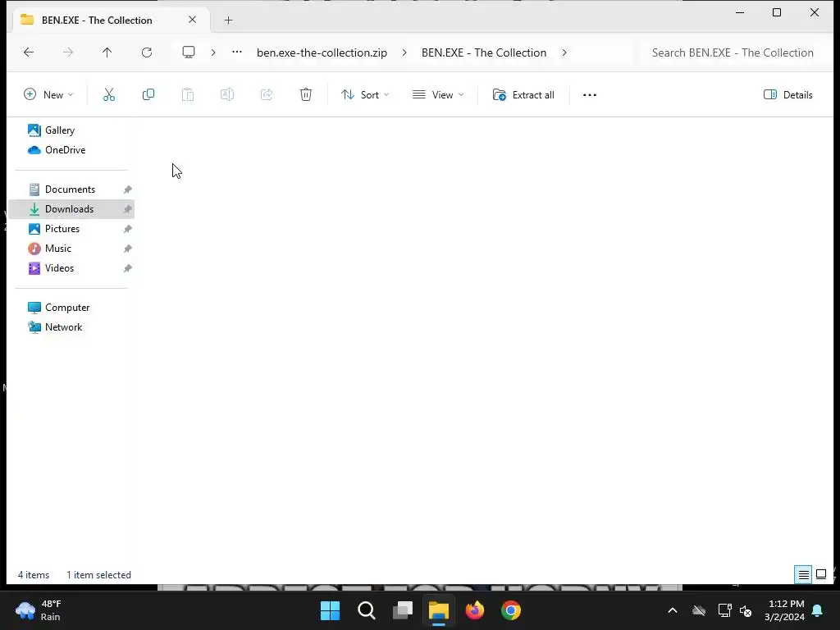
Task: Select Computer in the navigation pane
Action: [x=67, y=308]
